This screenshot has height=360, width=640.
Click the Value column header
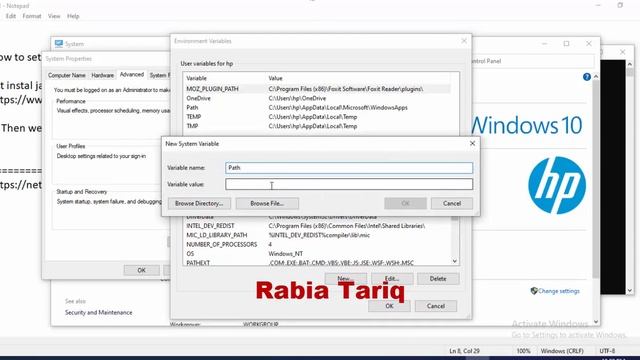[x=276, y=78]
